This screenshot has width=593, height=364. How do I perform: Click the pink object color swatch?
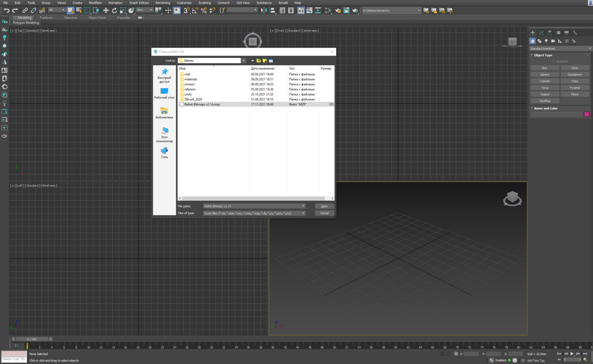point(587,114)
